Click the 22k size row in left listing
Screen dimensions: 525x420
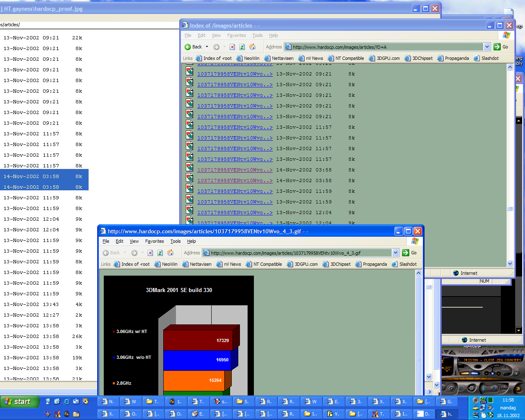(43, 38)
